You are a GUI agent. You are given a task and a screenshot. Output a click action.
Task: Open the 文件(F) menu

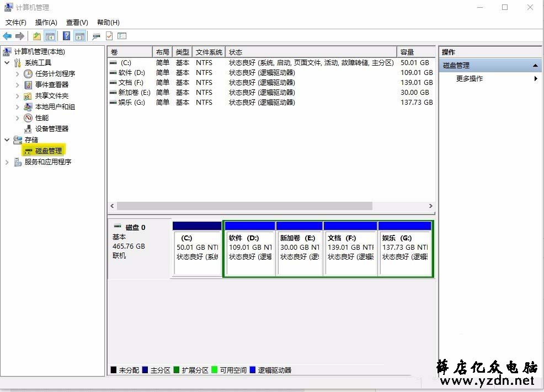15,23
